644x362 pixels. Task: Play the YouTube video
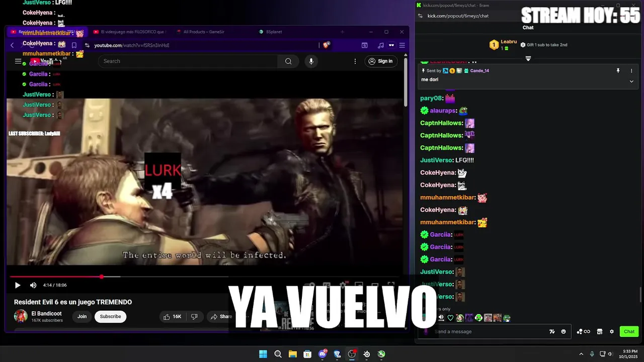point(18,285)
